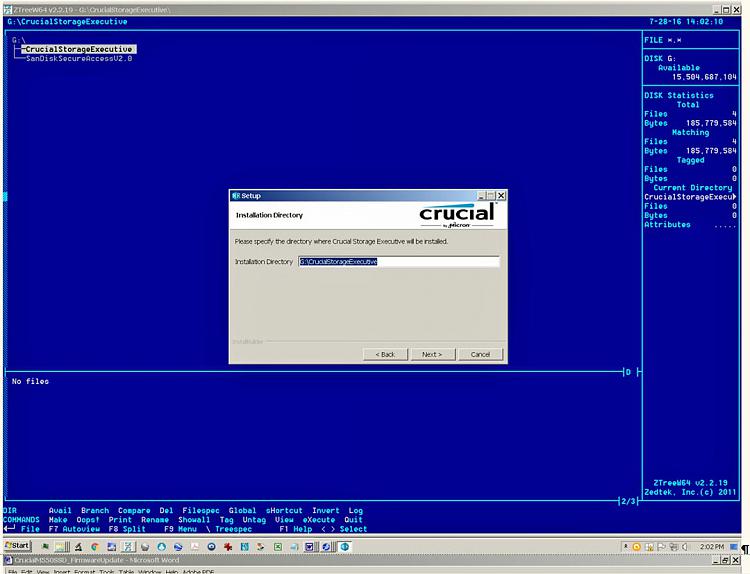
Task: Click the Oops! command
Action: 88,520
